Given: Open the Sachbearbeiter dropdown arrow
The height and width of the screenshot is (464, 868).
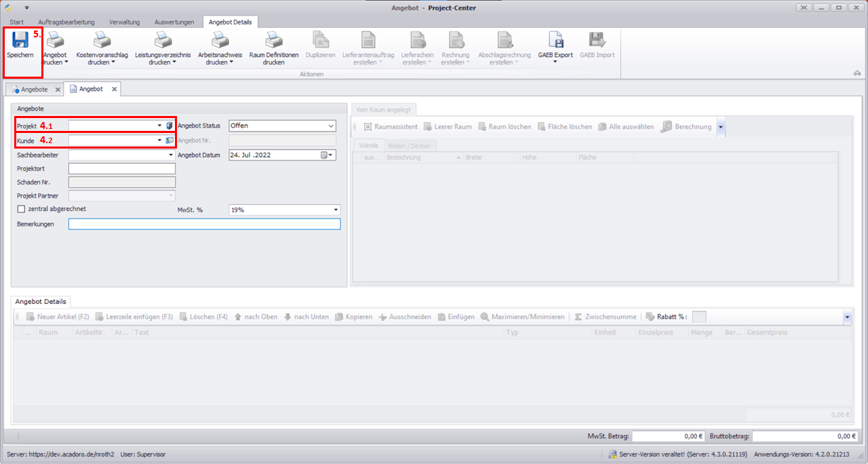Looking at the screenshot, I should pos(171,155).
